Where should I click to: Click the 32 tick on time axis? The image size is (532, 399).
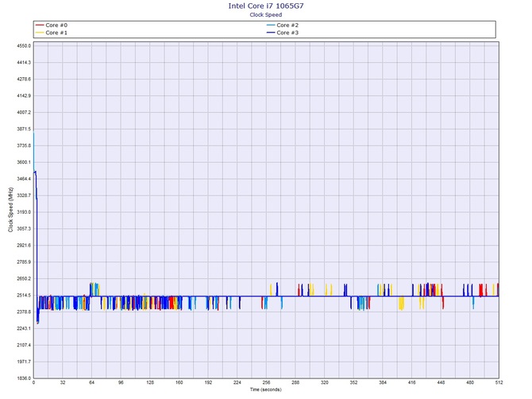click(63, 382)
